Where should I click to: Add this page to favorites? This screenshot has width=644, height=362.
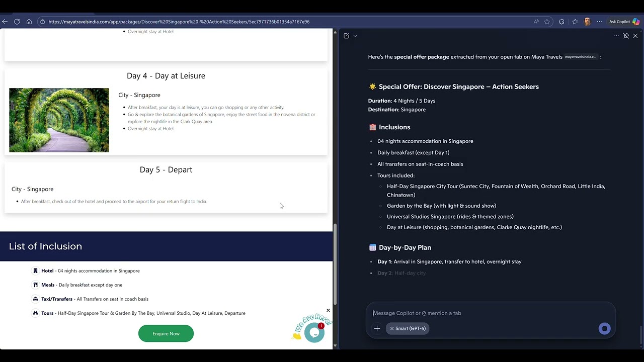tap(547, 22)
